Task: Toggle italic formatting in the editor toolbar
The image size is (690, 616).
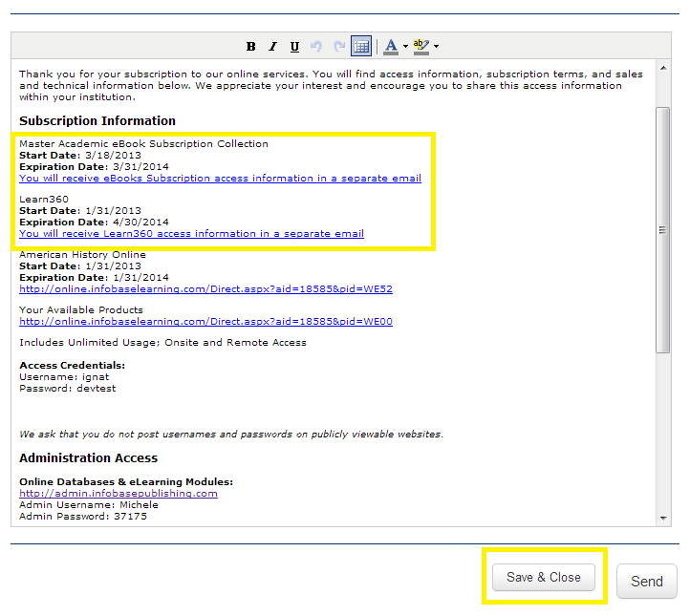Action: pos(272,46)
